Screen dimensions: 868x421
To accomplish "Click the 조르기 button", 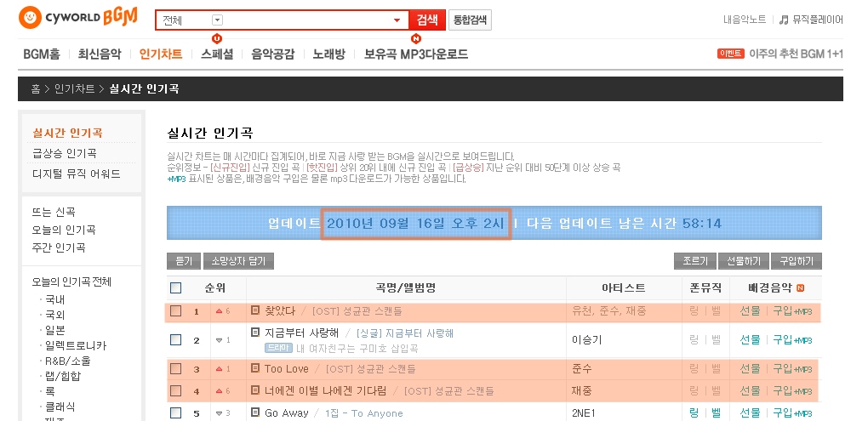I will click(695, 261).
